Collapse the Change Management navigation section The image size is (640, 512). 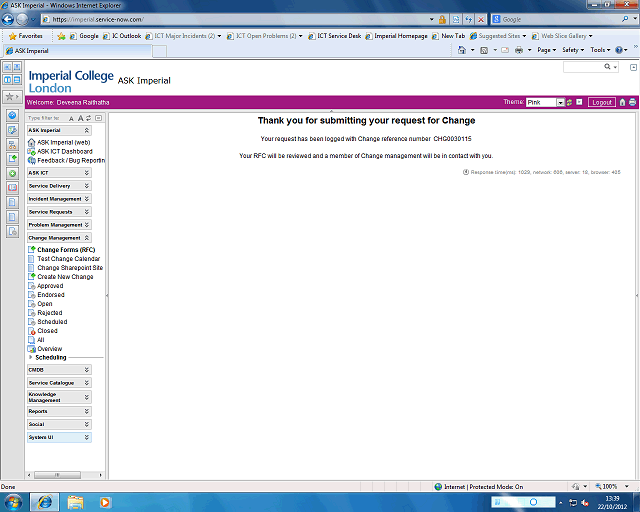click(x=87, y=238)
